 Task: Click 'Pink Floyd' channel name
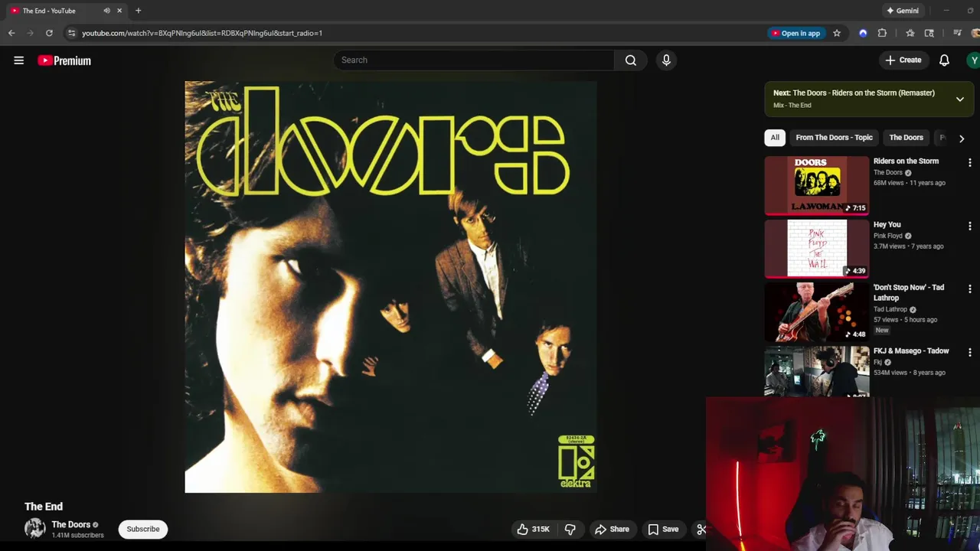click(x=888, y=236)
